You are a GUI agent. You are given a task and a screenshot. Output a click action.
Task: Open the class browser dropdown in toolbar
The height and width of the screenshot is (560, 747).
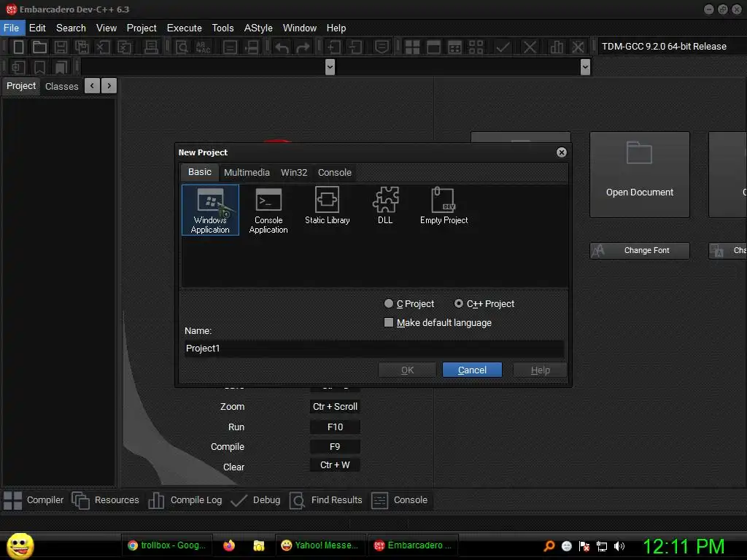coord(330,67)
